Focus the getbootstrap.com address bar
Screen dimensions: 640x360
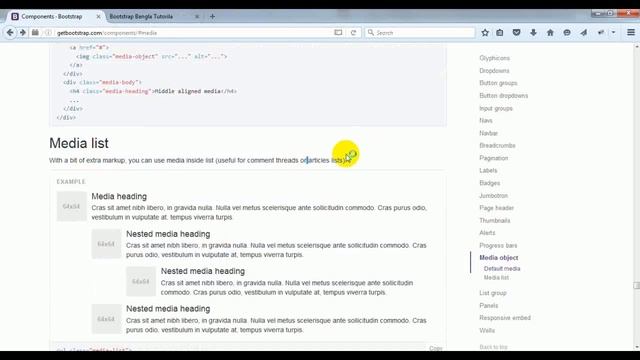click(192, 33)
